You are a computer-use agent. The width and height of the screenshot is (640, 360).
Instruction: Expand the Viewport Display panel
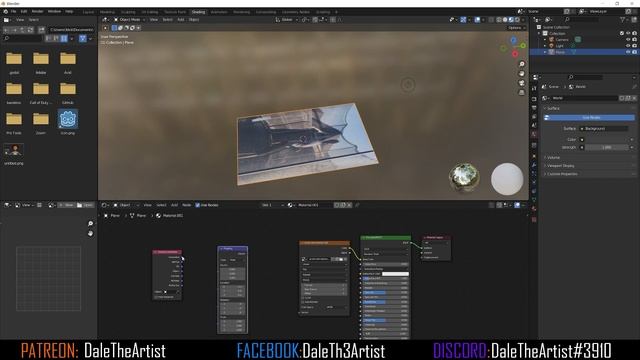click(560, 166)
